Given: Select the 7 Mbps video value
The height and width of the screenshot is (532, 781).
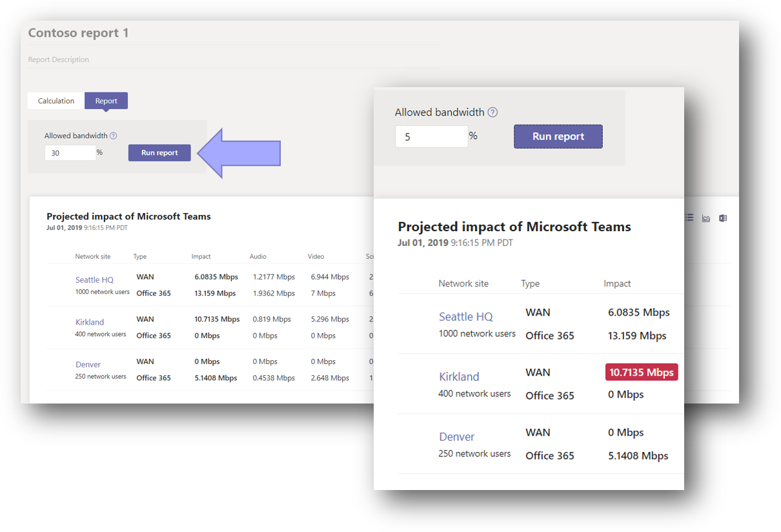Looking at the screenshot, I should 323,293.
